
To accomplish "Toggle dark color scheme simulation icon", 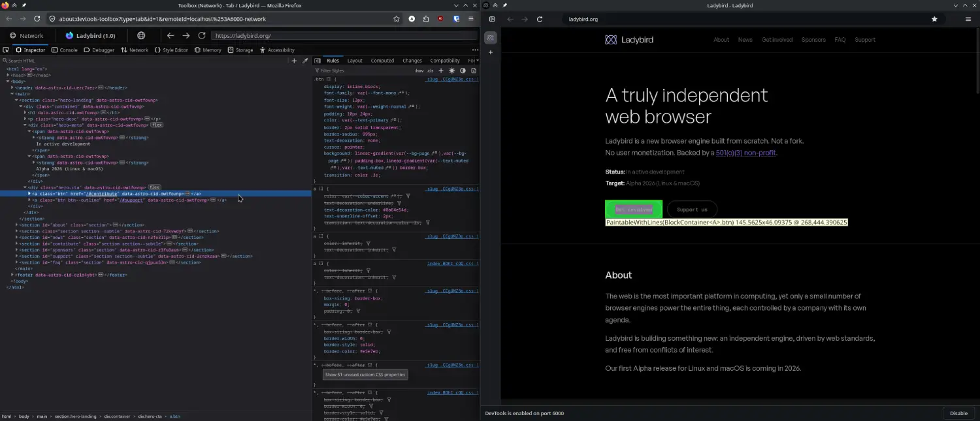I will [x=463, y=70].
